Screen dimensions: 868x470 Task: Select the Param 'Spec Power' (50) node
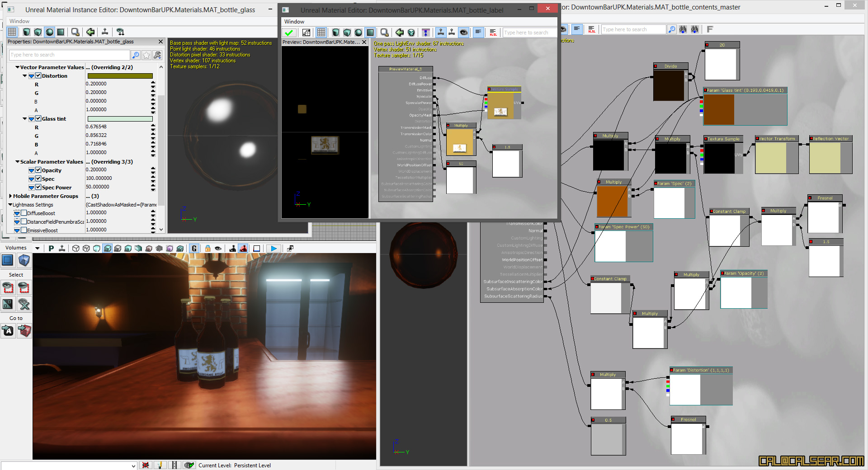624,243
